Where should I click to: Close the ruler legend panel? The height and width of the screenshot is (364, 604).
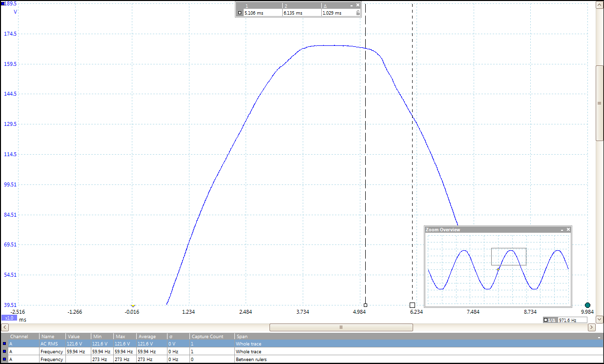pyautogui.click(x=358, y=5)
